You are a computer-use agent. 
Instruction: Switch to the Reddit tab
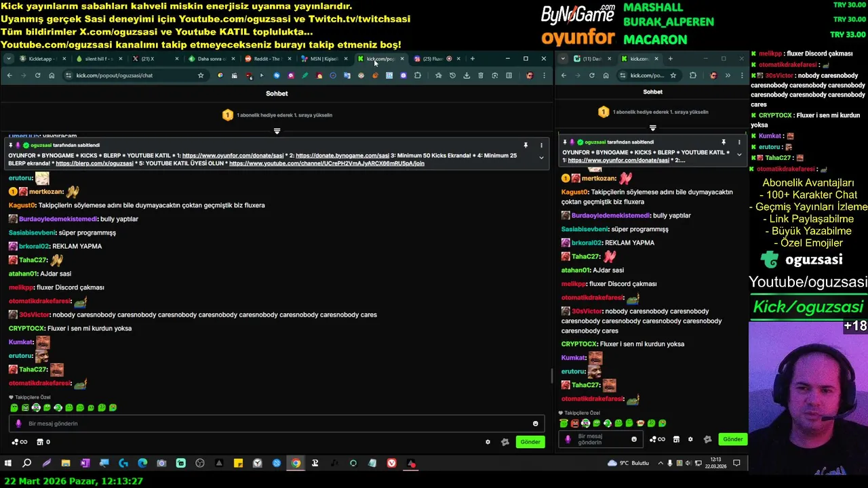[x=269, y=59]
